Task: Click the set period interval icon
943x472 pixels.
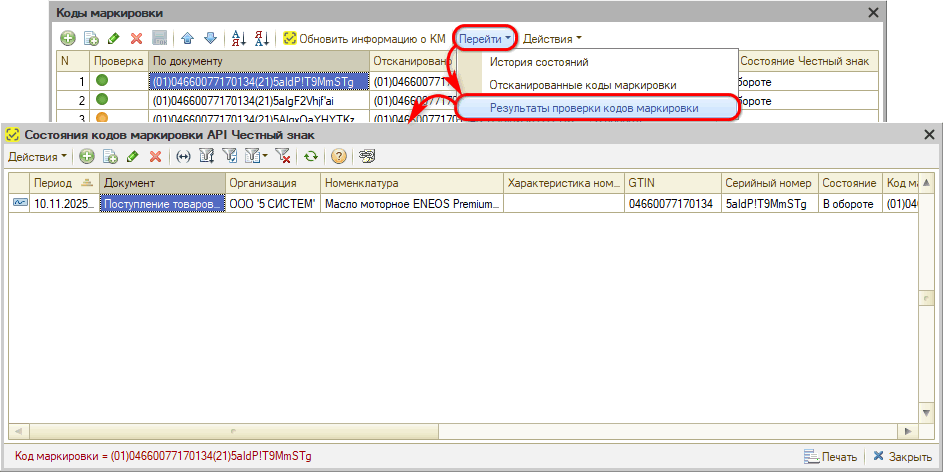Action: point(183,157)
